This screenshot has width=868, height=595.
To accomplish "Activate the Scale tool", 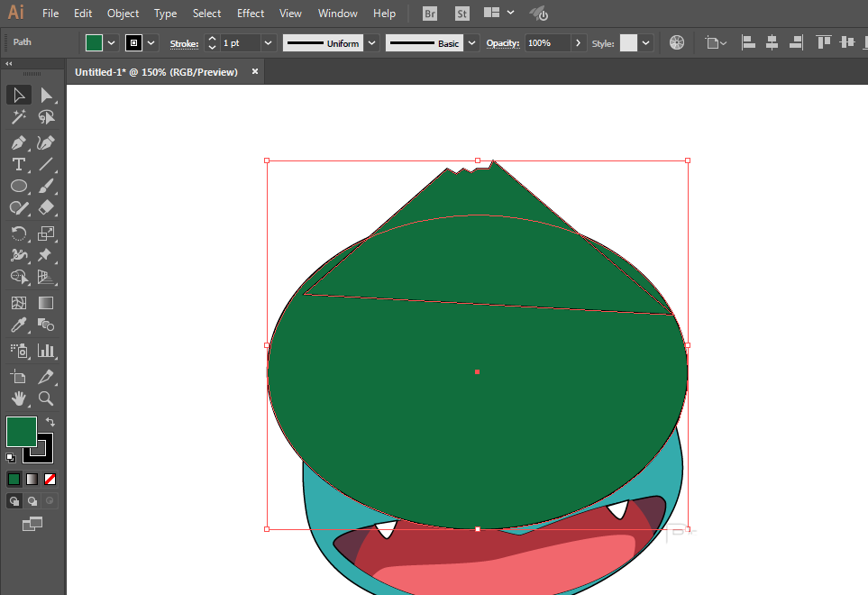I will (46, 233).
